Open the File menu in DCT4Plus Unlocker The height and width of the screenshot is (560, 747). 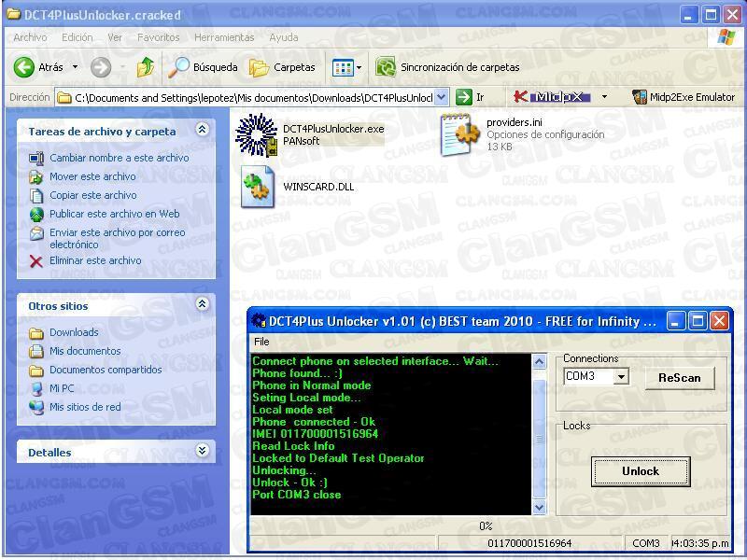point(261,342)
